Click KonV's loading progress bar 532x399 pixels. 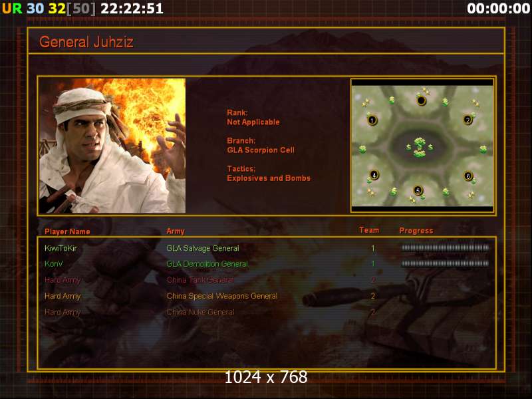pos(445,263)
